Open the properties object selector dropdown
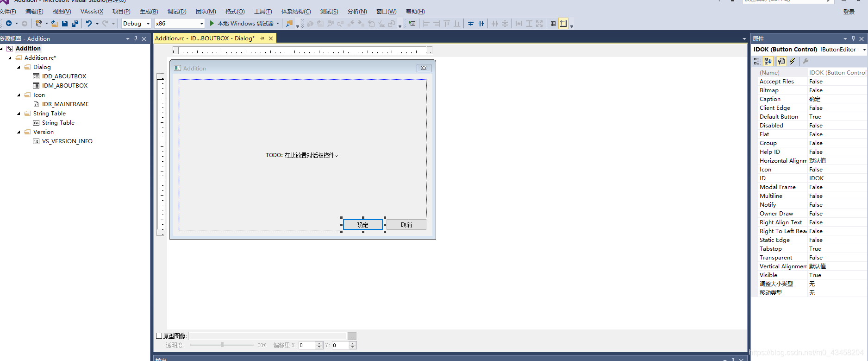 coord(864,50)
